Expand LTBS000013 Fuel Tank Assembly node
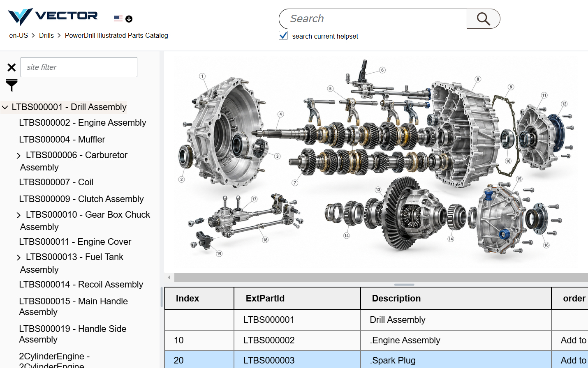This screenshot has width=588, height=368. click(19, 258)
